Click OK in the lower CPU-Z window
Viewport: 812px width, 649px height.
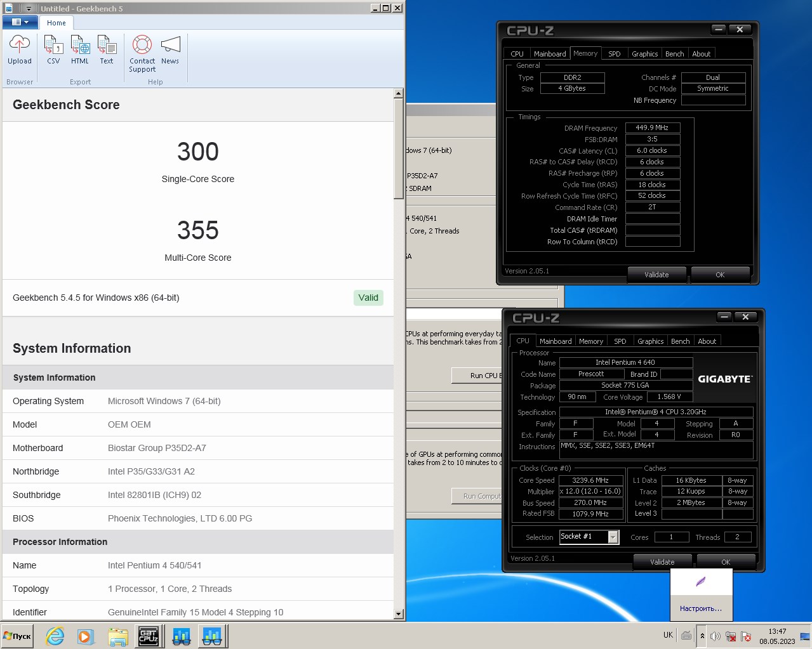(x=726, y=562)
